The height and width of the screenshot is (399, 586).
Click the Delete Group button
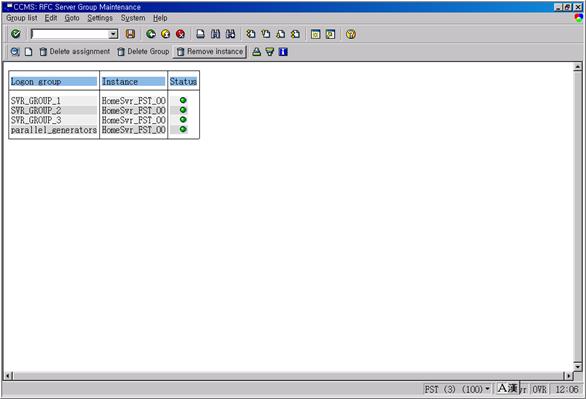pos(143,52)
